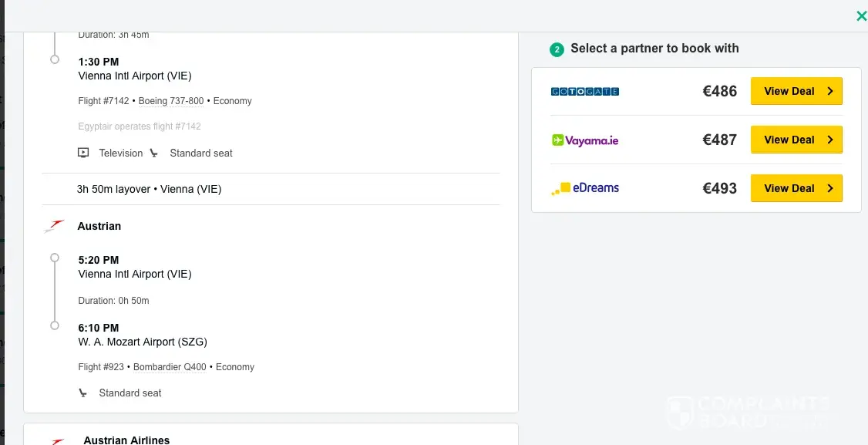Screen dimensions: 868x445
Task: Open View Deal for the €493 eDreams offer
Action: coord(796,188)
